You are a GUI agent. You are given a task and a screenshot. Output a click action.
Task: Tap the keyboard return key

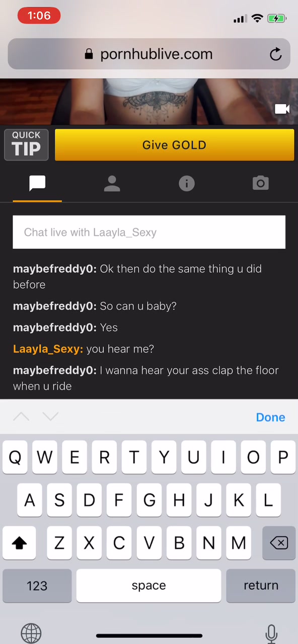pos(261,586)
